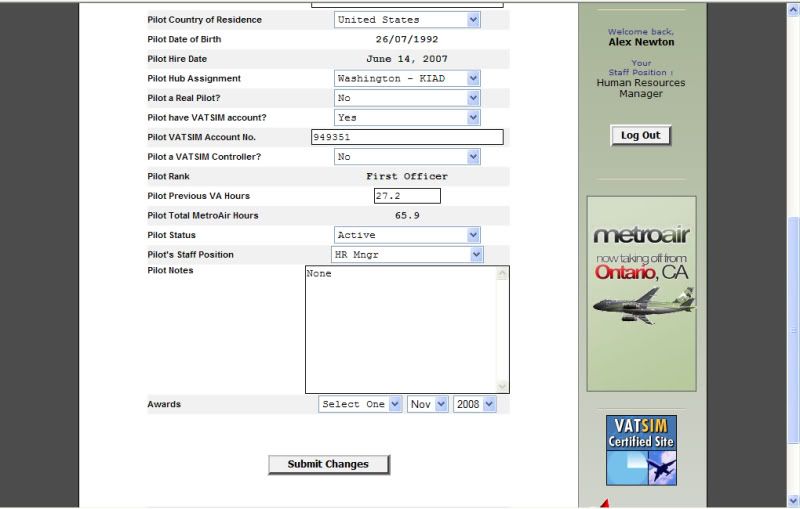Open the Pilot have VATSIM account dropdown
The height and width of the screenshot is (509, 800).
pos(407,118)
